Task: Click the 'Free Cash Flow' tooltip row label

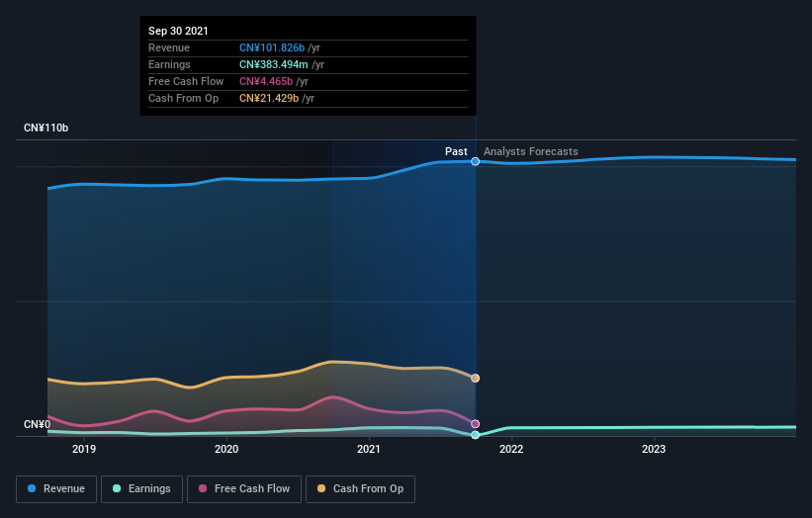Action: pos(186,81)
